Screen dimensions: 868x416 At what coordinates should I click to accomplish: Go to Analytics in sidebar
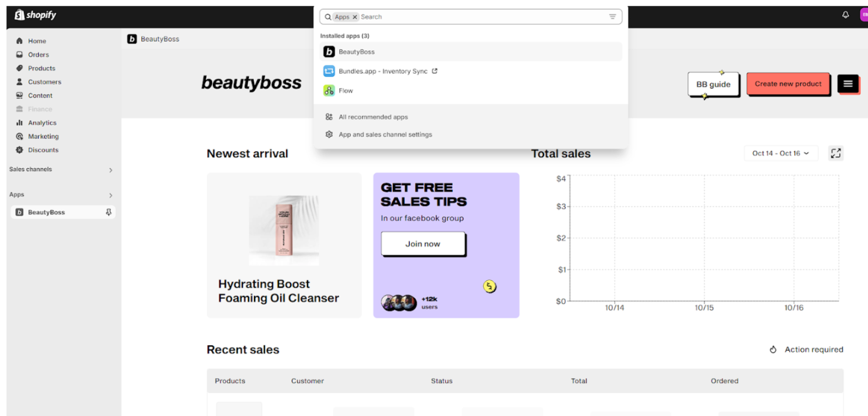[42, 123]
